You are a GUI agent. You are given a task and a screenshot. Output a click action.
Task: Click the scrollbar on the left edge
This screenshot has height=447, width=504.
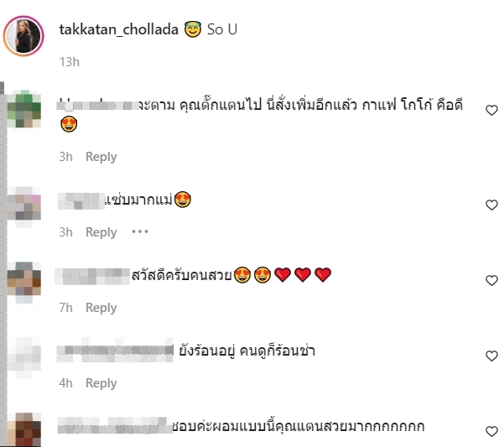pyautogui.click(x=3, y=263)
